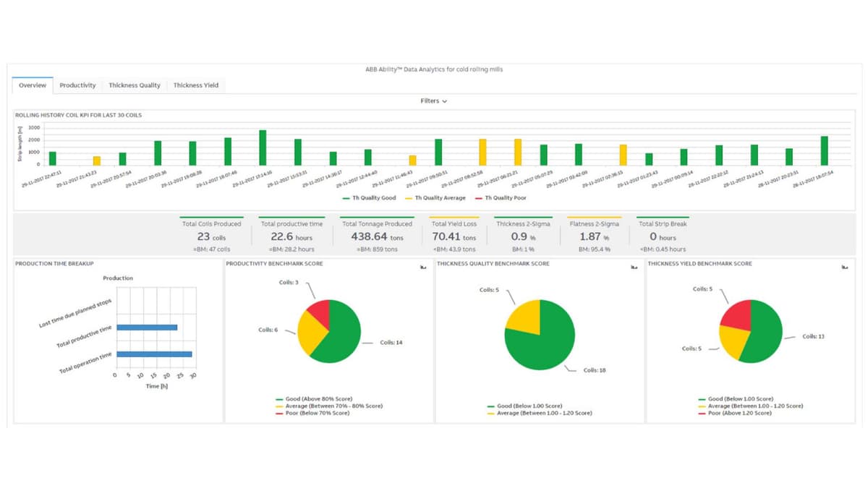Image resolution: width=868 pixels, height=488 pixels.
Task: Click the Total Strip Break KPI card
Action: point(663,236)
